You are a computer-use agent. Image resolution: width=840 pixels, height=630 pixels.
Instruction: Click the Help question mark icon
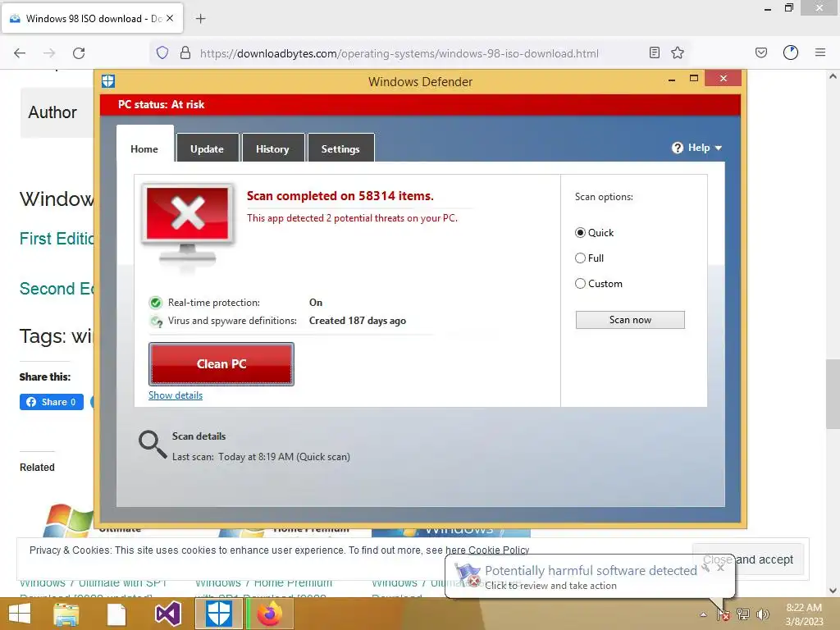point(677,148)
